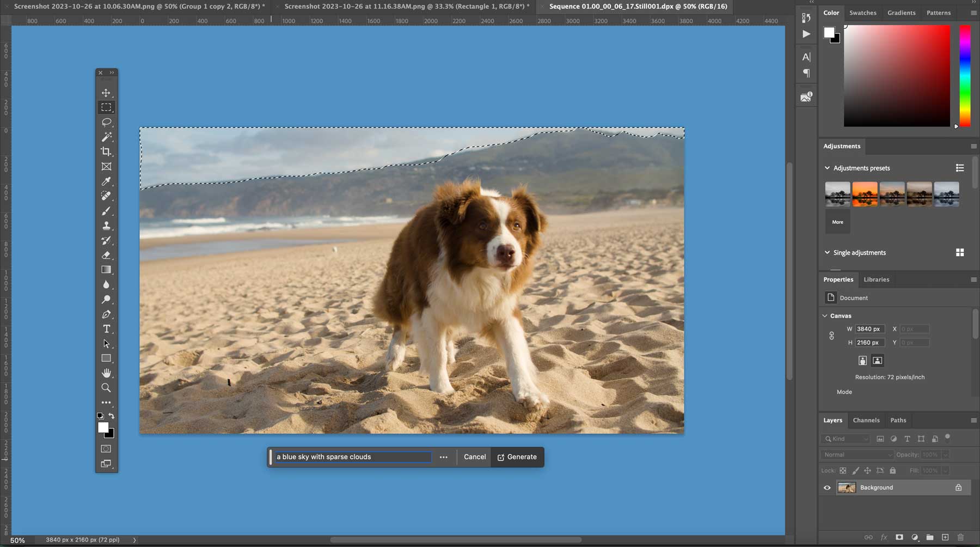Hide the Background layer visibility eye
The image size is (980, 547).
point(828,488)
